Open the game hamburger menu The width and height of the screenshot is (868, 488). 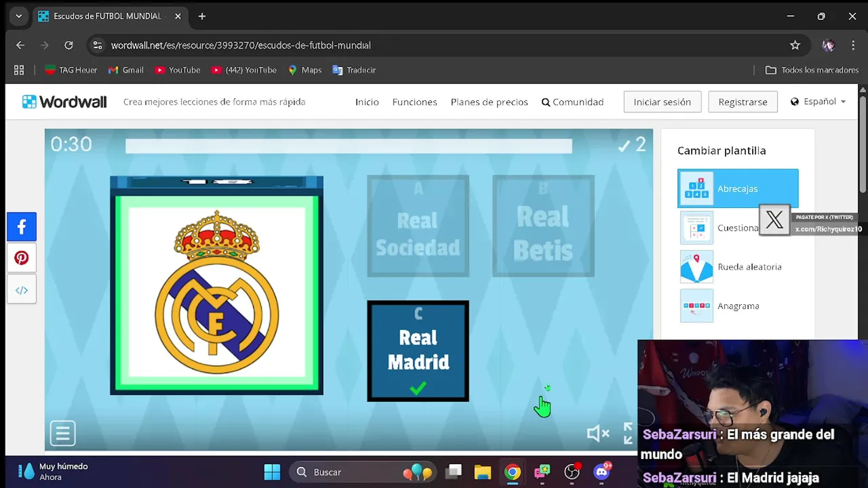62,433
